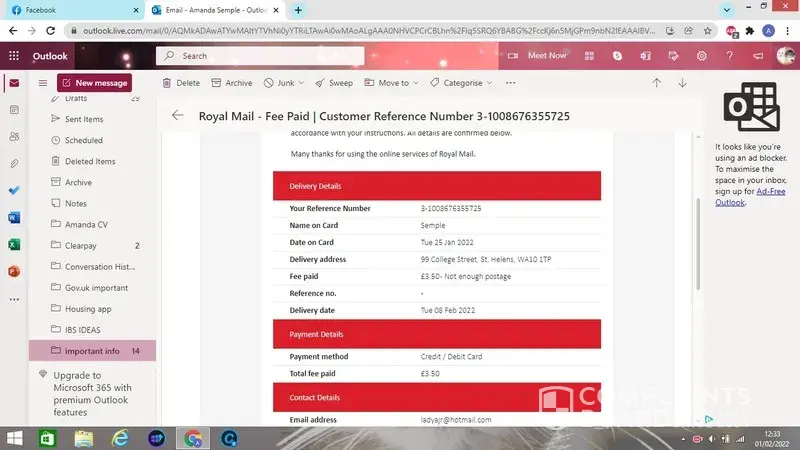Open Excel from the left rail
800x450 pixels.
(14, 244)
